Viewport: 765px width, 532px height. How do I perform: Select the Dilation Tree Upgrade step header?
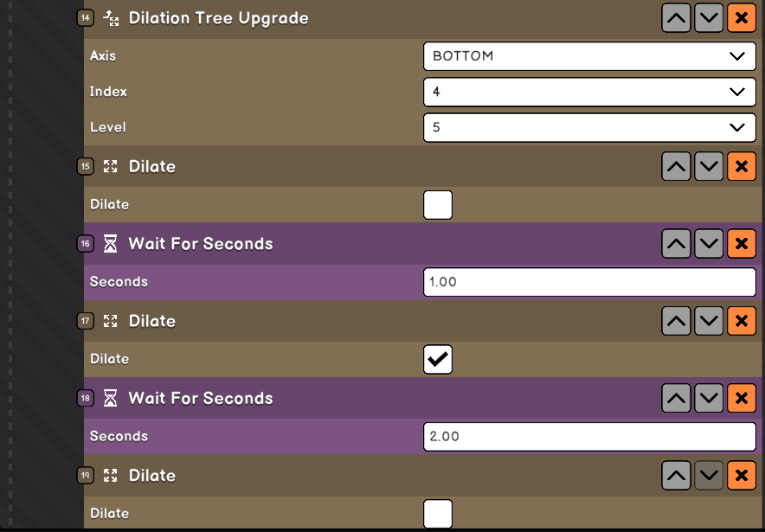[218, 19]
